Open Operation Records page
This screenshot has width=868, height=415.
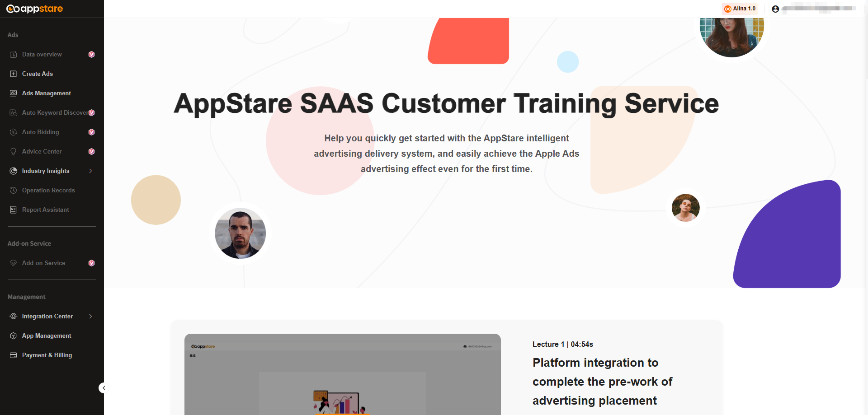pyautogui.click(x=52, y=191)
